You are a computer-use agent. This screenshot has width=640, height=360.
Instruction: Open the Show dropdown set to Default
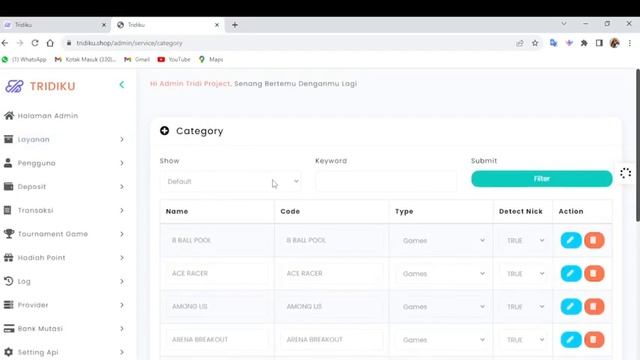pos(231,182)
